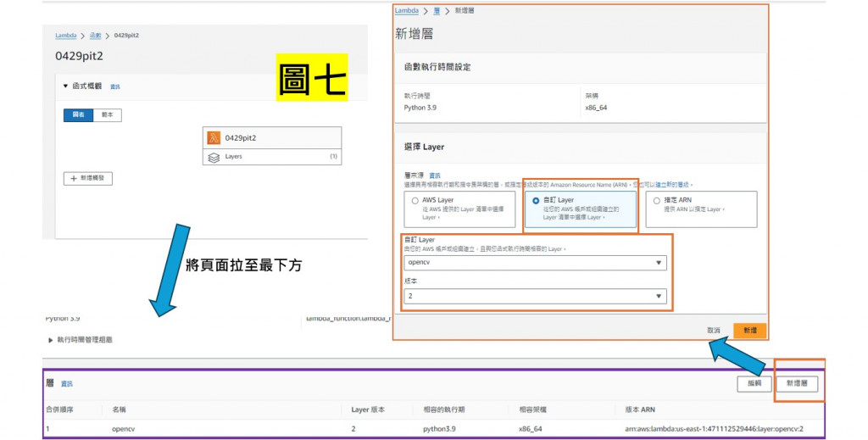Collapse the 函式概觀 section
Image resolution: width=868 pixels, height=440 pixels.
click(x=65, y=86)
